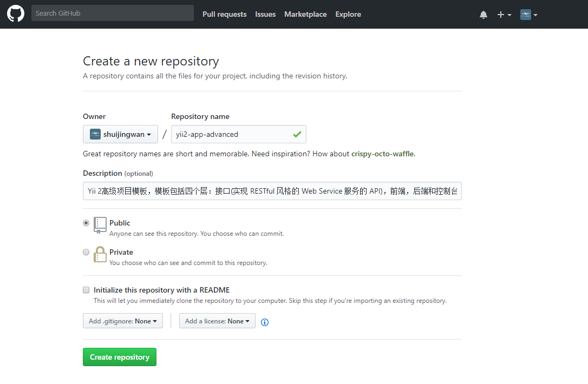
Task: Select the Private radio button
Action: [86, 252]
